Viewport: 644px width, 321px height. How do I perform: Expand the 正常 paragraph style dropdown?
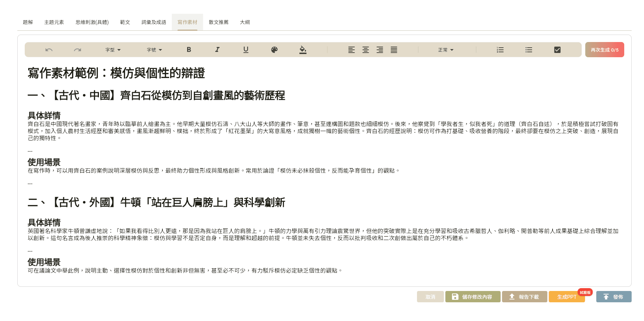(446, 49)
